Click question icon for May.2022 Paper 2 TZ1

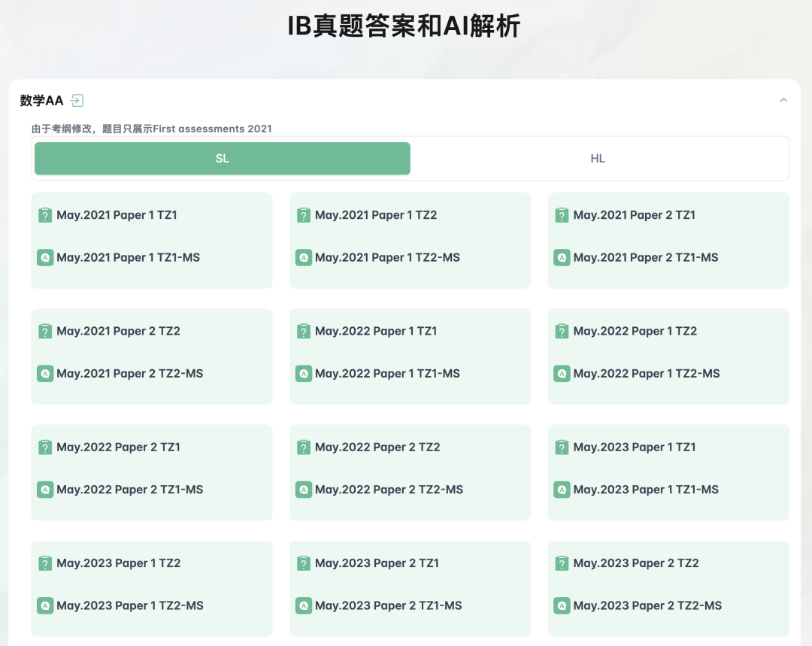tap(45, 447)
